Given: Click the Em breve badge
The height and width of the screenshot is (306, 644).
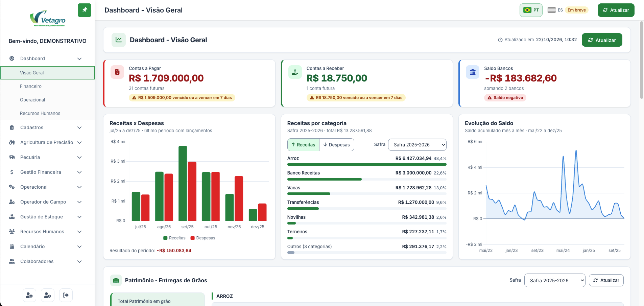Looking at the screenshot, I should [x=577, y=10].
